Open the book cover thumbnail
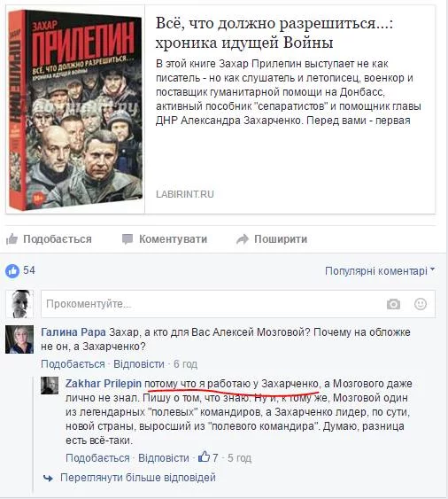 point(75,110)
